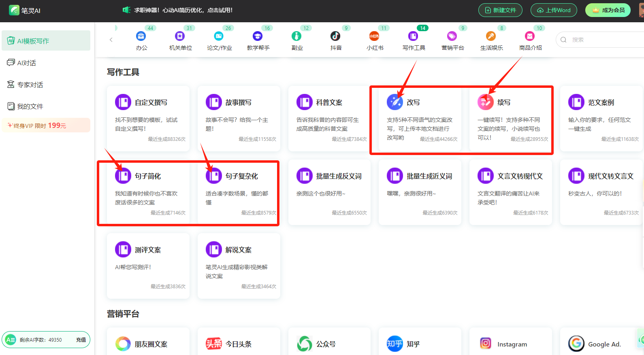This screenshot has width=644, height=355.
Task: Click the 最近生成44266次 text
Action: click(x=439, y=139)
